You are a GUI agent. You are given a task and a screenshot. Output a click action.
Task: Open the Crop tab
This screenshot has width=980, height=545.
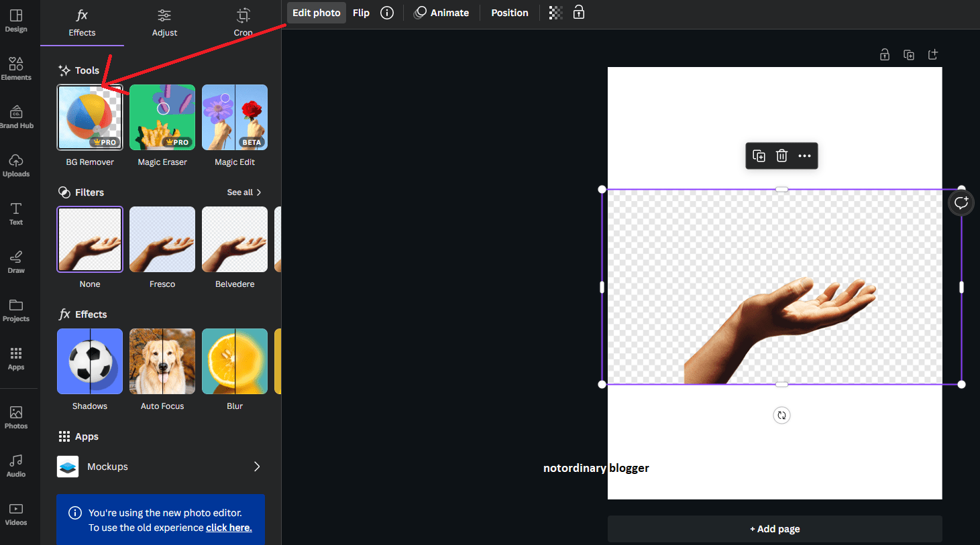pos(243,23)
